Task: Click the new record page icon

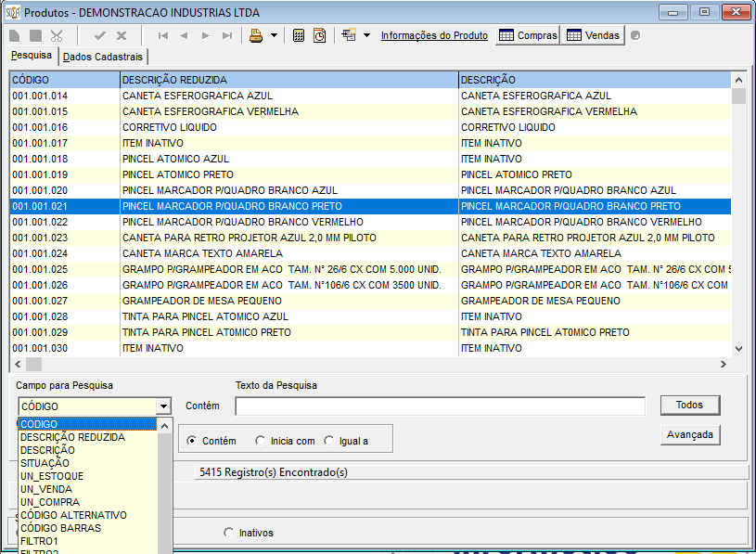Action: 15,35
